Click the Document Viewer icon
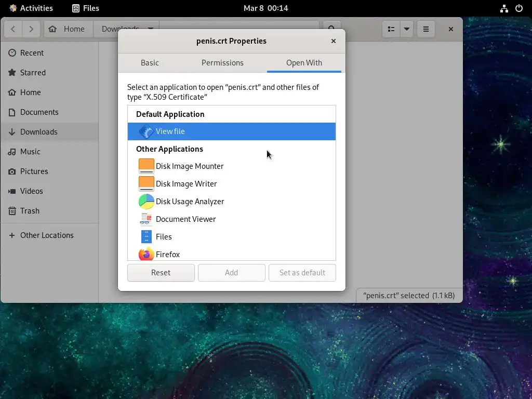Image resolution: width=532 pixels, height=399 pixels. (x=146, y=219)
